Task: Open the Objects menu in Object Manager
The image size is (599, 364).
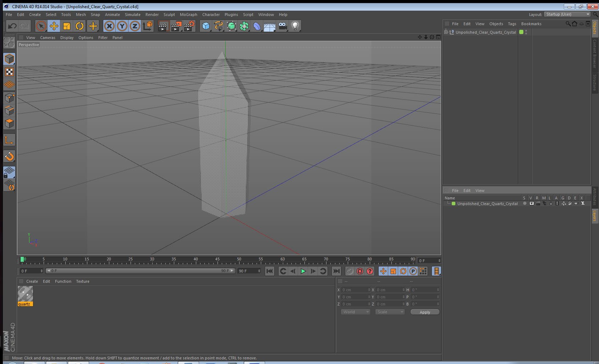Action: click(x=496, y=24)
